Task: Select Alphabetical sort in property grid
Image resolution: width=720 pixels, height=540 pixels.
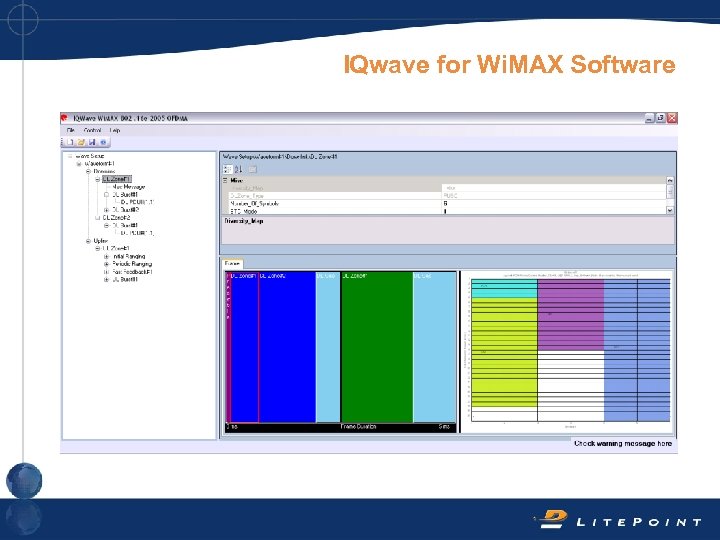Action: coord(238,169)
